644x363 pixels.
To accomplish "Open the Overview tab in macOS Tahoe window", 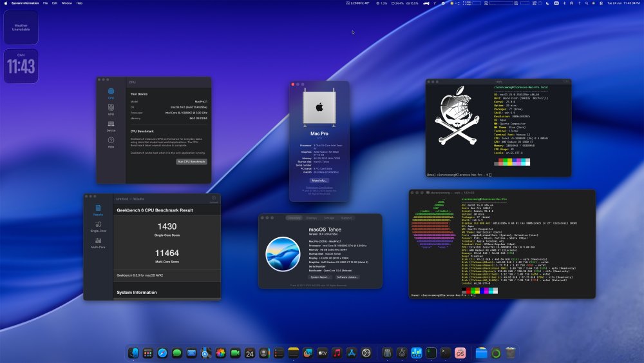I will point(294,218).
